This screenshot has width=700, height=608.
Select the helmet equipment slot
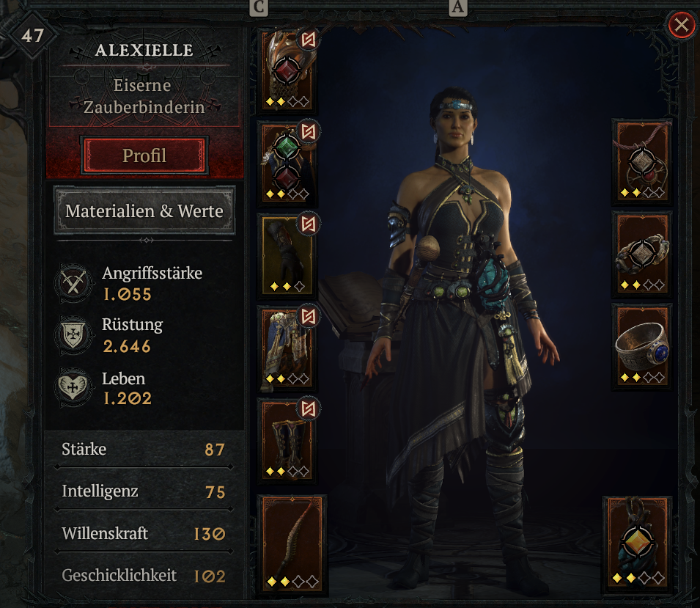[x=287, y=70]
